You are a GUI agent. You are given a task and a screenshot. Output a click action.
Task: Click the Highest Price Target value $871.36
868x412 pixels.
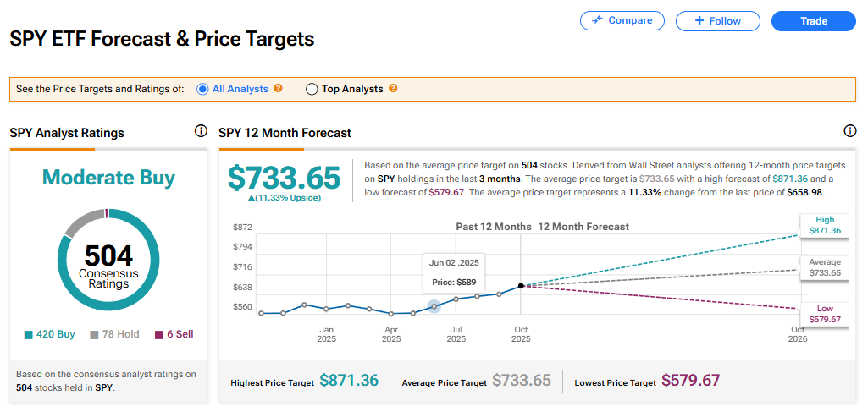click(349, 382)
